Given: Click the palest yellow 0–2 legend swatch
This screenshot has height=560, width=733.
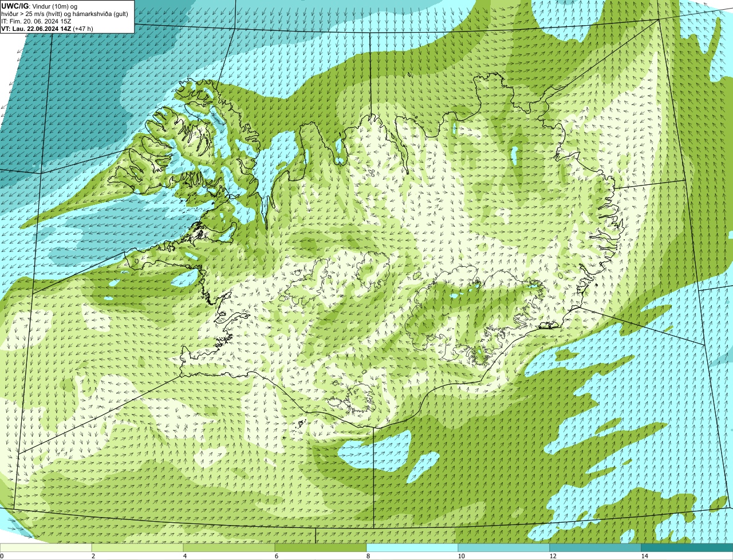Looking at the screenshot, I should coord(46,548).
